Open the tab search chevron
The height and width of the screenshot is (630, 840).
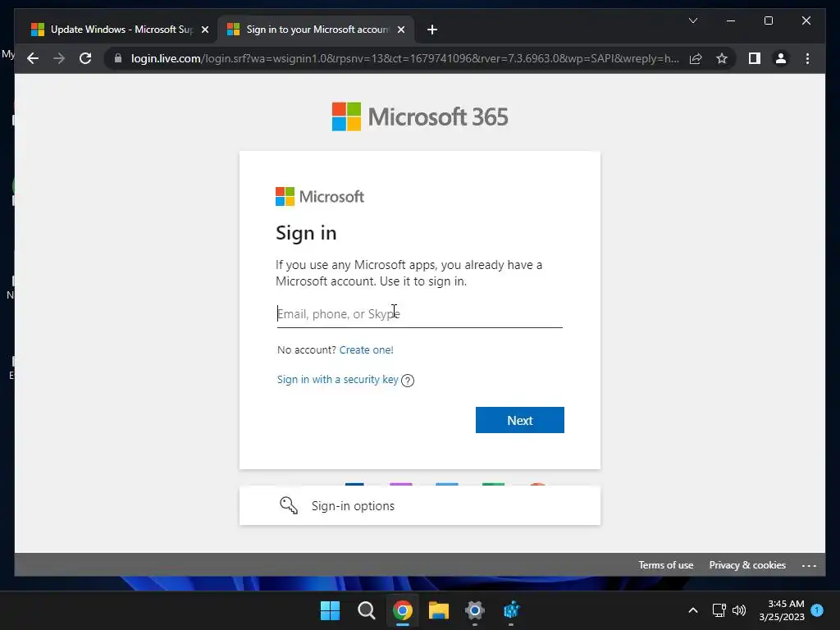tap(692, 21)
